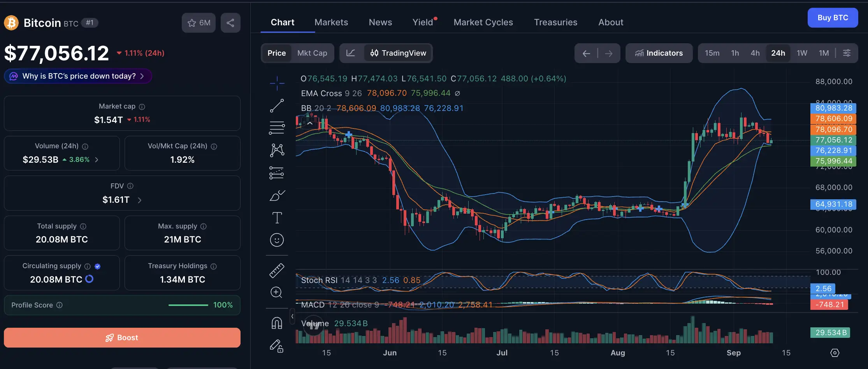Open the Chart tab
The image size is (868, 369).
[x=283, y=22]
